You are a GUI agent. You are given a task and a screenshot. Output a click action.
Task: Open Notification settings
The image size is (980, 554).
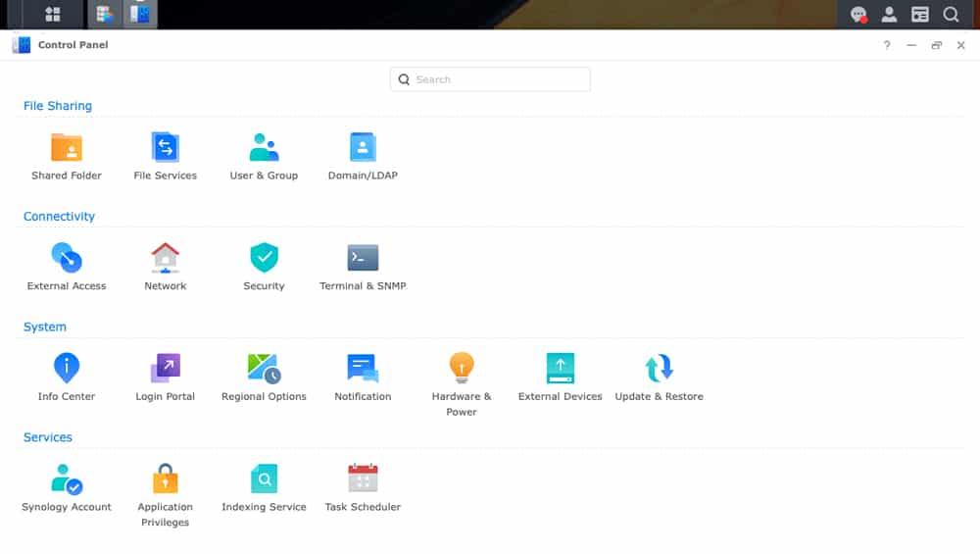tap(363, 378)
